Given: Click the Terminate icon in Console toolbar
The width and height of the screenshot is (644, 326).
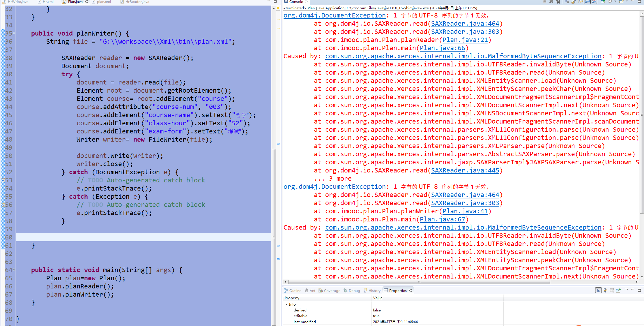Looking at the screenshot, I should click(544, 1).
